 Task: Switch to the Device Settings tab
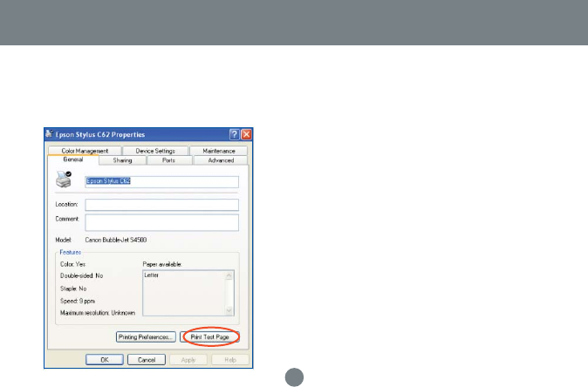pos(155,151)
